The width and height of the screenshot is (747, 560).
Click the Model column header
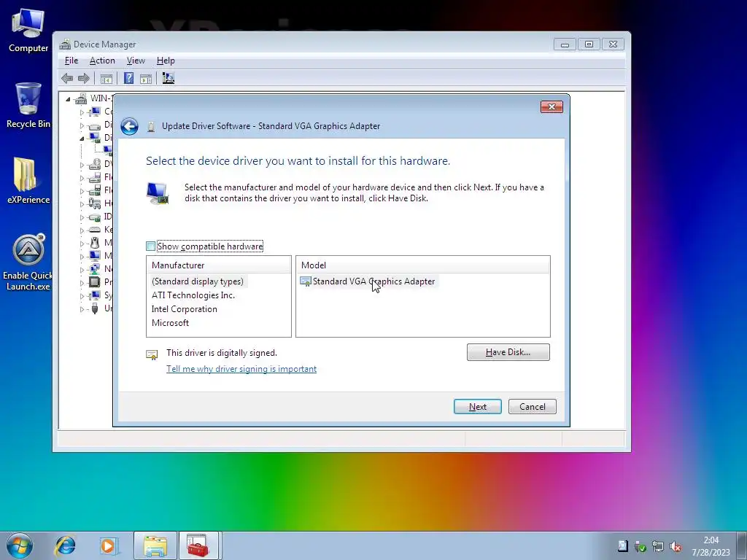[x=423, y=265]
